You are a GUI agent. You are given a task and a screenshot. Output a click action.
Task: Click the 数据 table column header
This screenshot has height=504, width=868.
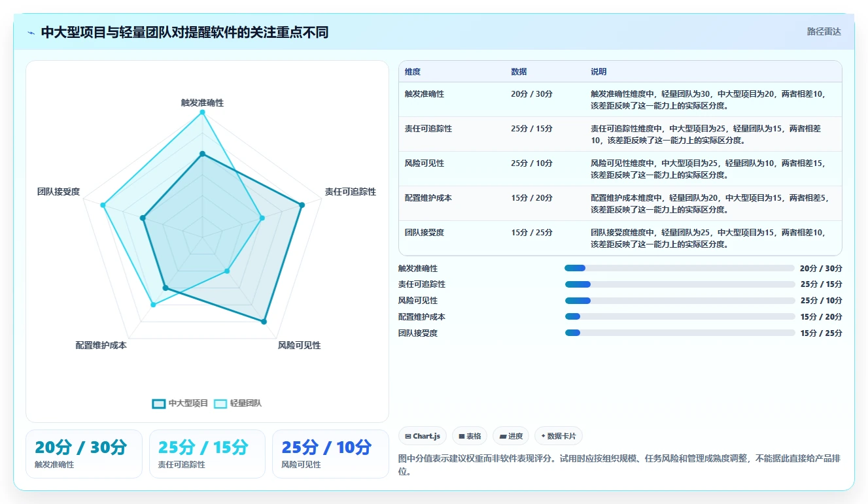[x=519, y=71]
